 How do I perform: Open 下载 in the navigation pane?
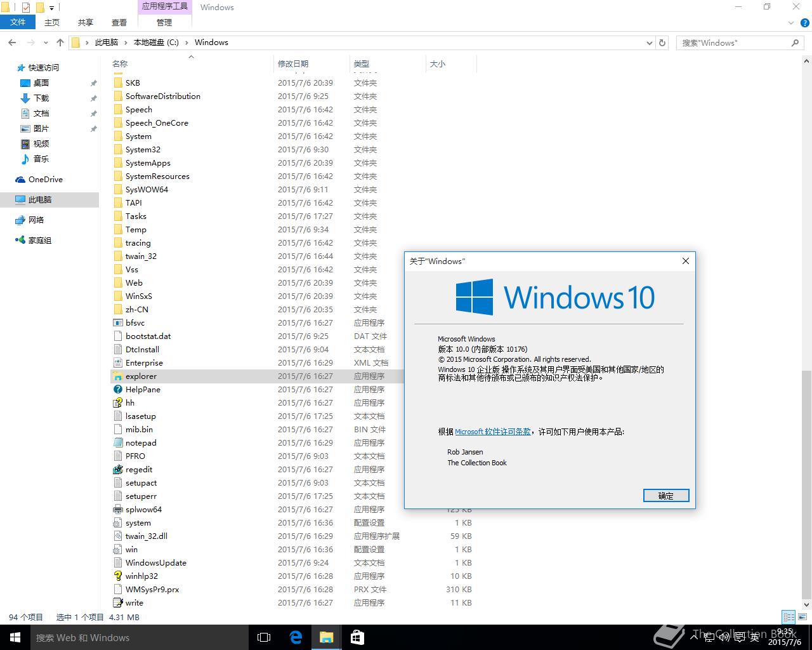coord(41,98)
